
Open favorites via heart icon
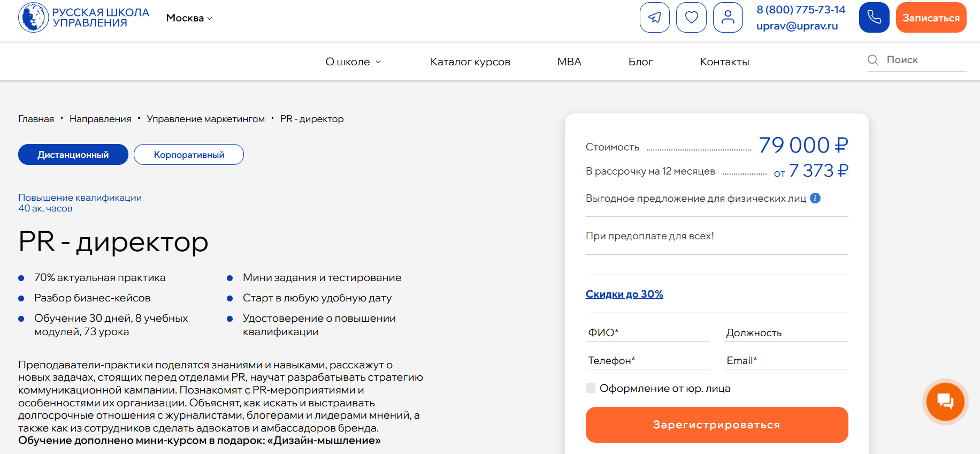click(x=691, y=18)
